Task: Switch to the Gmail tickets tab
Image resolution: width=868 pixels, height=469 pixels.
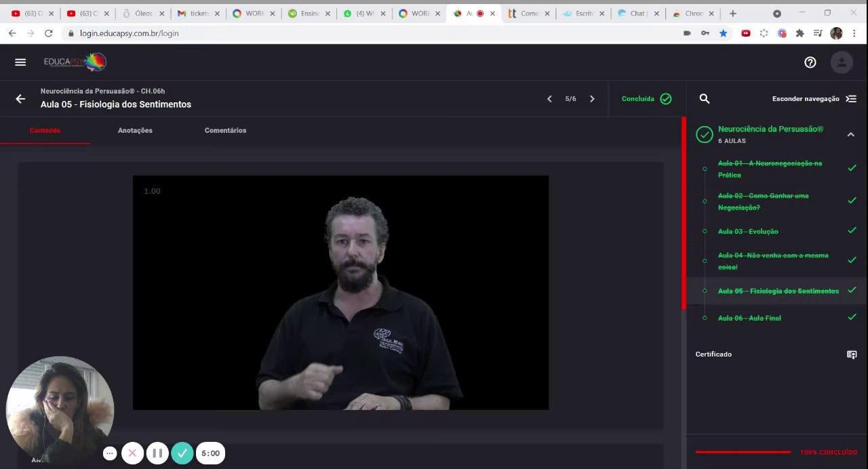Action: [198, 14]
